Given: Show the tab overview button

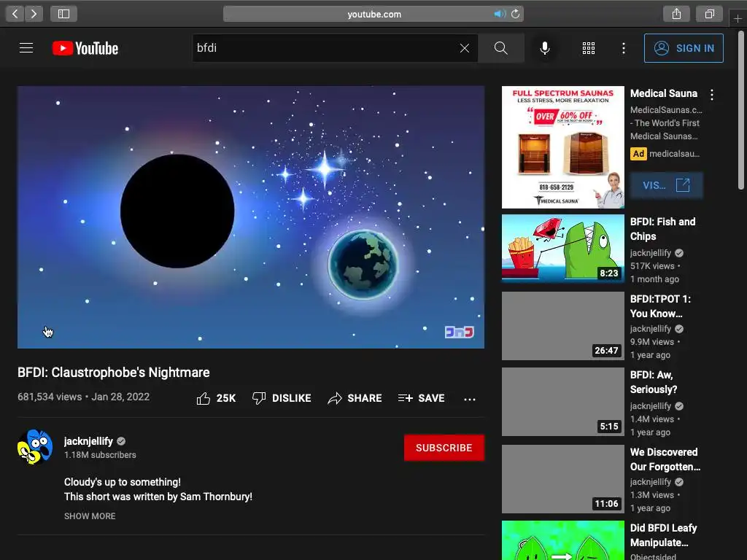Looking at the screenshot, I should point(709,14).
